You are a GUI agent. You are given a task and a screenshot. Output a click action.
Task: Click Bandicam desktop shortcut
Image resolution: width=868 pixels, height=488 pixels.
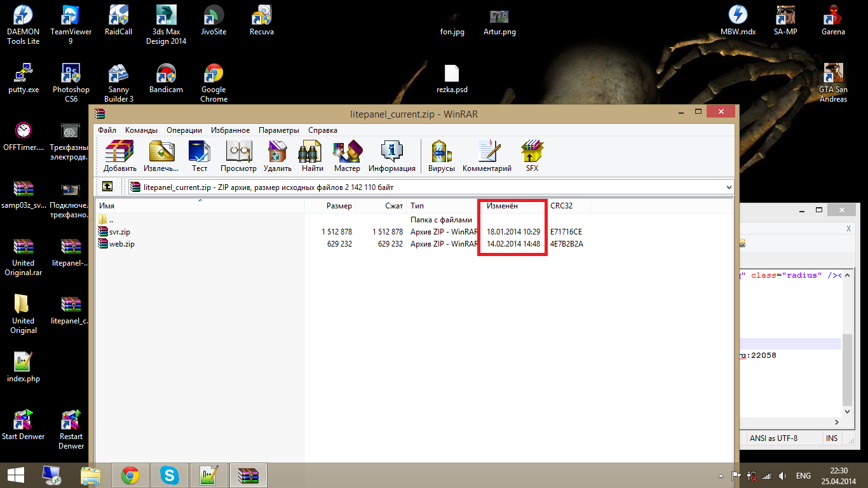(x=166, y=79)
